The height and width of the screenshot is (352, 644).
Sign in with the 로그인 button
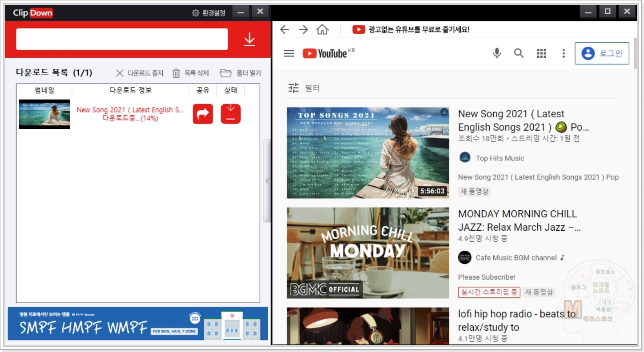click(602, 53)
